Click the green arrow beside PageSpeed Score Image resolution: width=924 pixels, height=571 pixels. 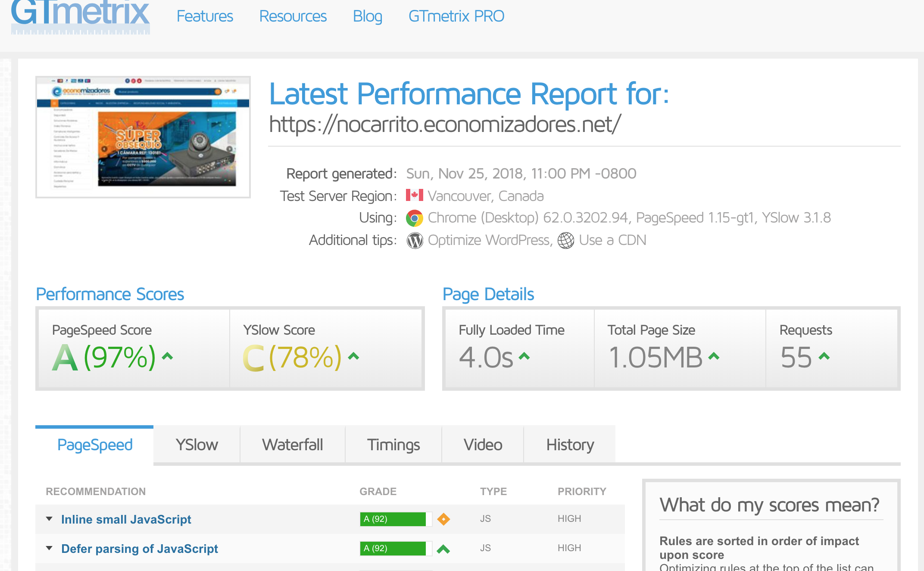point(167,356)
